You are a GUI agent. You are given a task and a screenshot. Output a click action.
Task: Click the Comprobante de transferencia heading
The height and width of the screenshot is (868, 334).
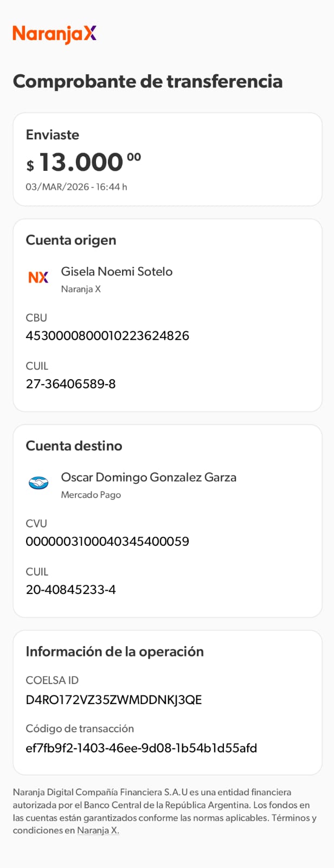coord(147,81)
